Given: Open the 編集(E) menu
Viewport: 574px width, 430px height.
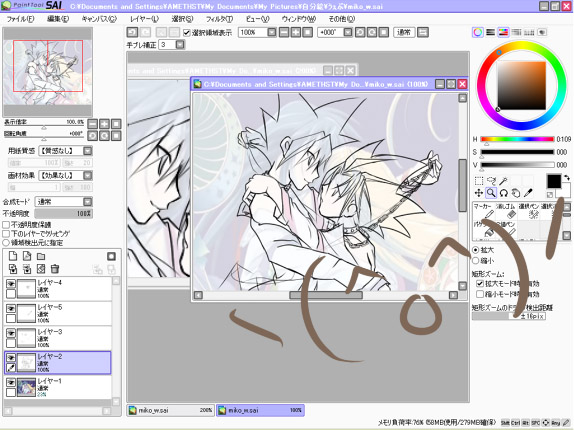Looking at the screenshot, I should click(x=58, y=19).
